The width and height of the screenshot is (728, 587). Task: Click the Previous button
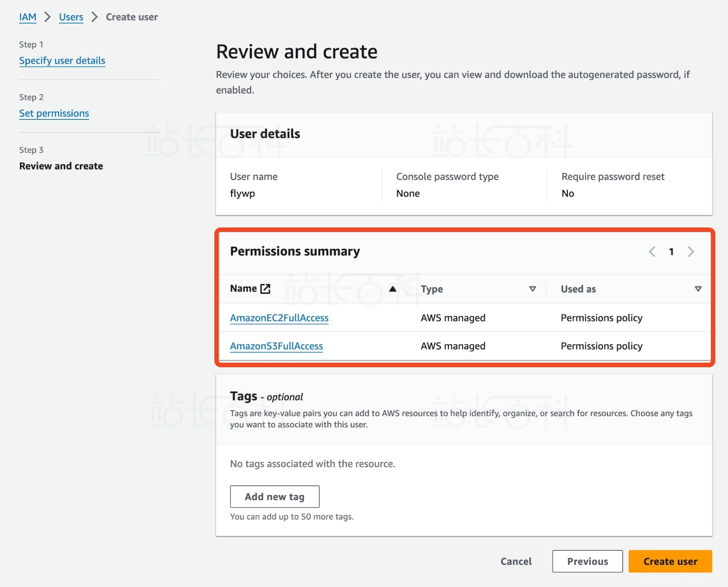[587, 561]
